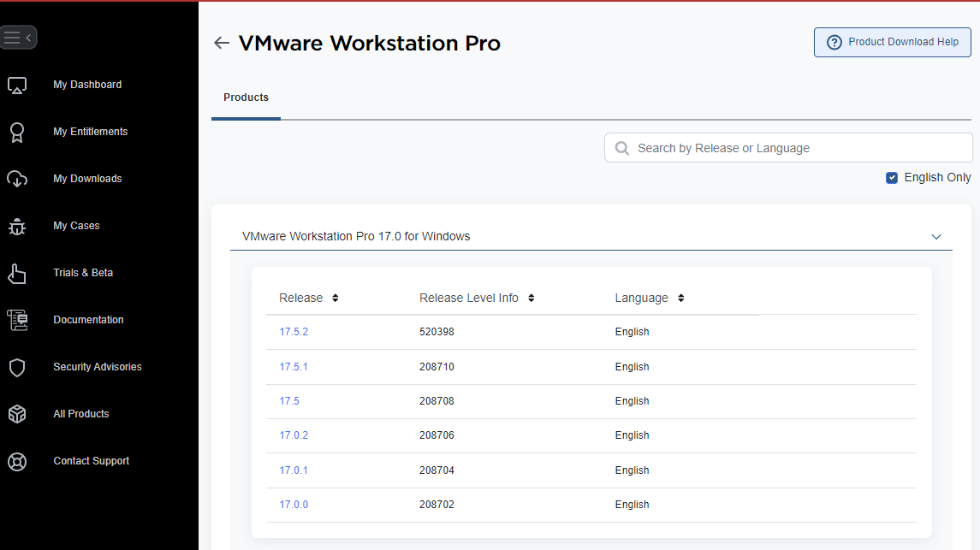Sort by the Release column arrows
980x550 pixels.
(x=336, y=299)
